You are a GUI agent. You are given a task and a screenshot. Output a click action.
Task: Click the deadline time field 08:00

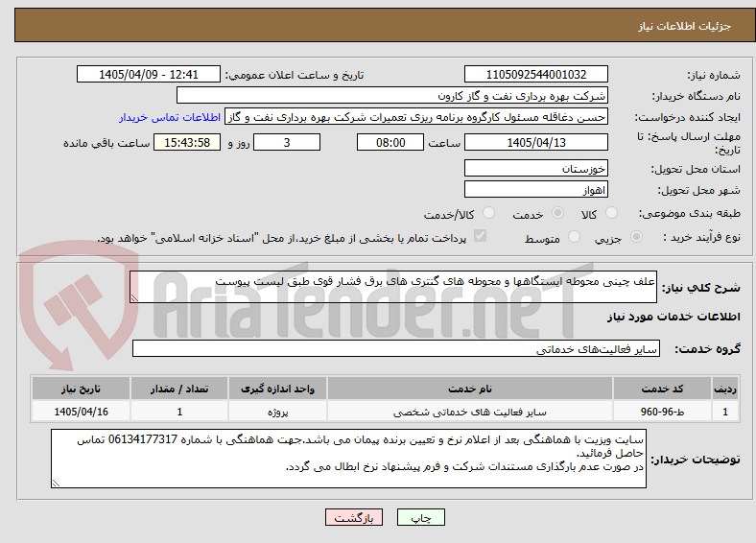(x=390, y=142)
